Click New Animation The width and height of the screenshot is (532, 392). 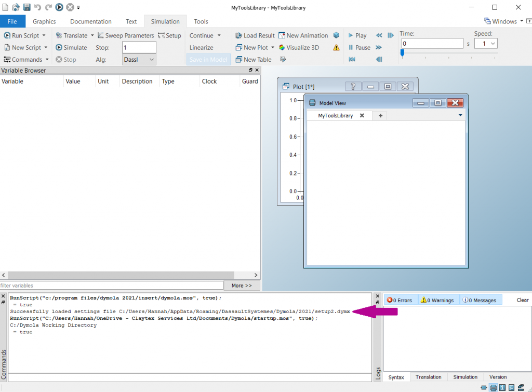(x=303, y=36)
